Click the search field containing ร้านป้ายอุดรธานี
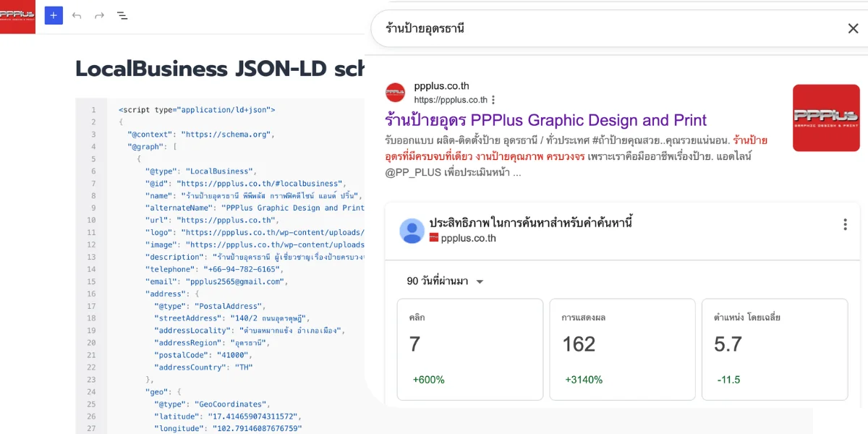The image size is (868, 434). click(x=619, y=29)
